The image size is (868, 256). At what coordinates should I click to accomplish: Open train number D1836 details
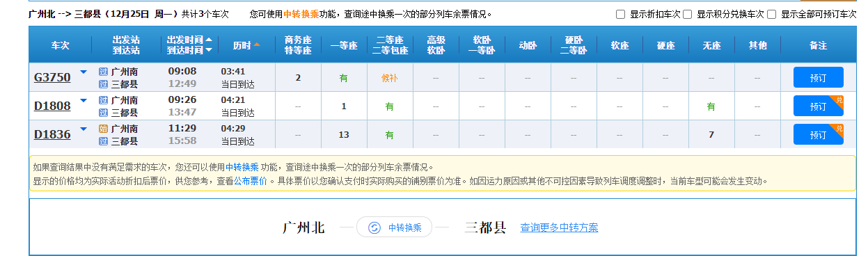click(x=52, y=134)
